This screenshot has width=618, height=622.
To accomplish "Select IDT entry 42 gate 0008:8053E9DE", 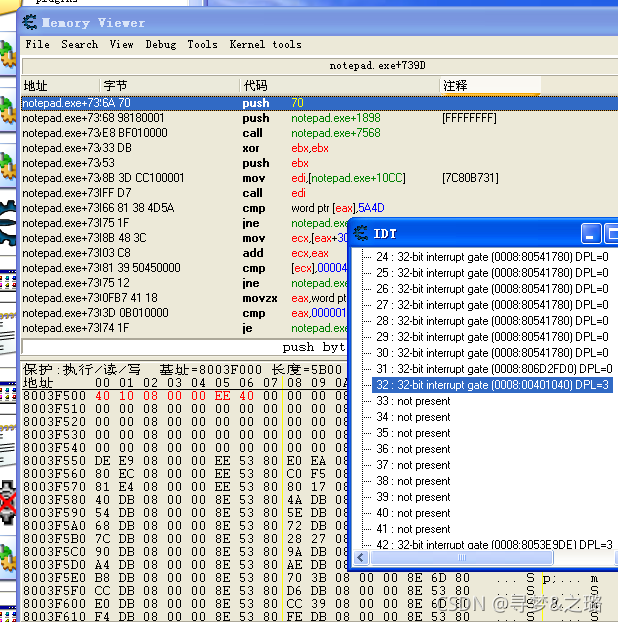I will 494,544.
